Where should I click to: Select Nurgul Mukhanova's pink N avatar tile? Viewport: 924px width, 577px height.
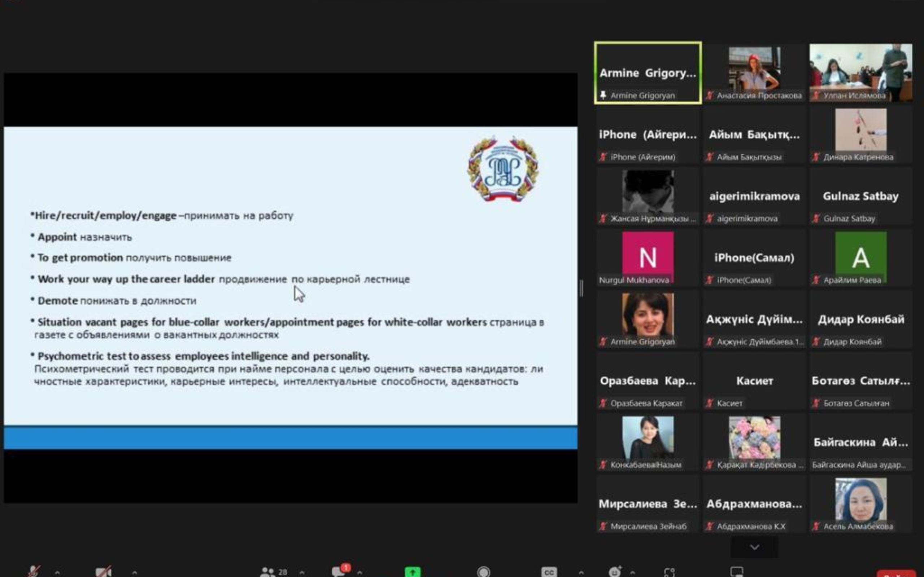tap(648, 257)
